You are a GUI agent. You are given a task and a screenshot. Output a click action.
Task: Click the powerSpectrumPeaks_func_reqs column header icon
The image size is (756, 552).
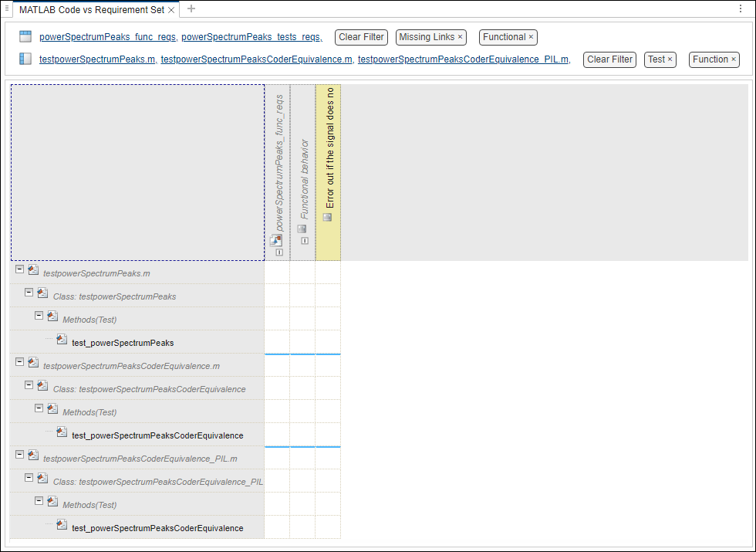(x=275, y=239)
